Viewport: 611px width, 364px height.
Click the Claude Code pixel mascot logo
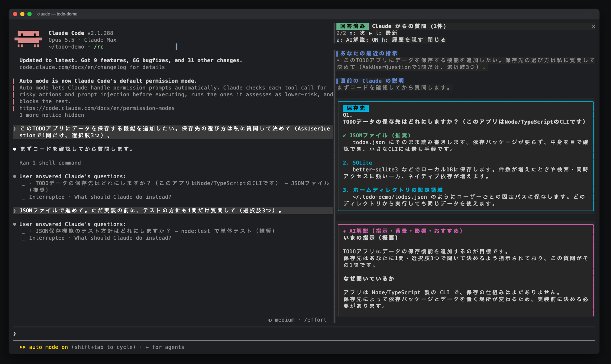[28, 39]
